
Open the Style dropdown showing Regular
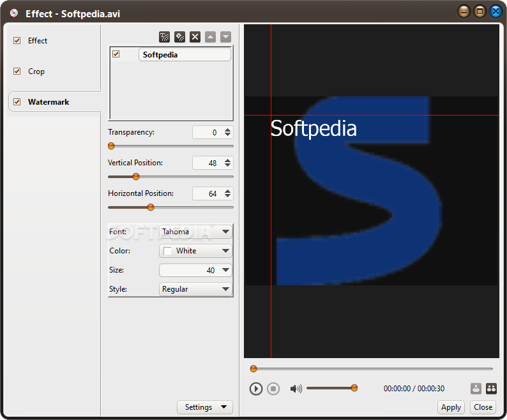[195, 289]
